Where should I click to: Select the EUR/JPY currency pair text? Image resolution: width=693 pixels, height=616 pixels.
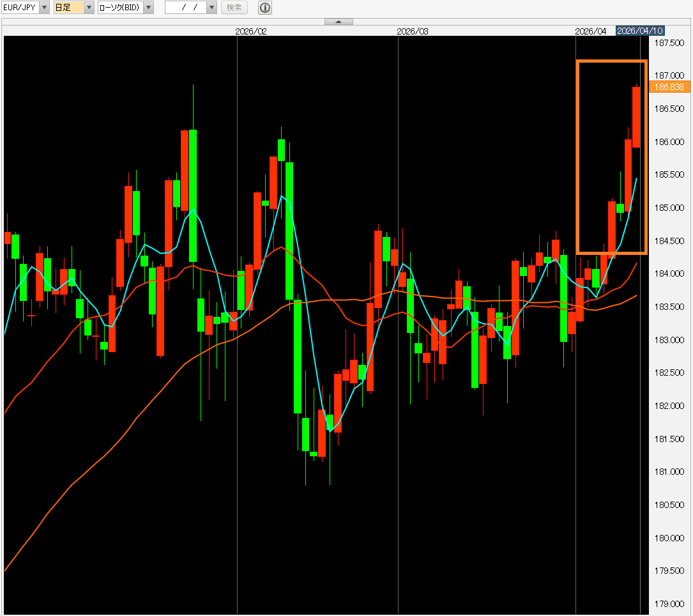point(20,8)
